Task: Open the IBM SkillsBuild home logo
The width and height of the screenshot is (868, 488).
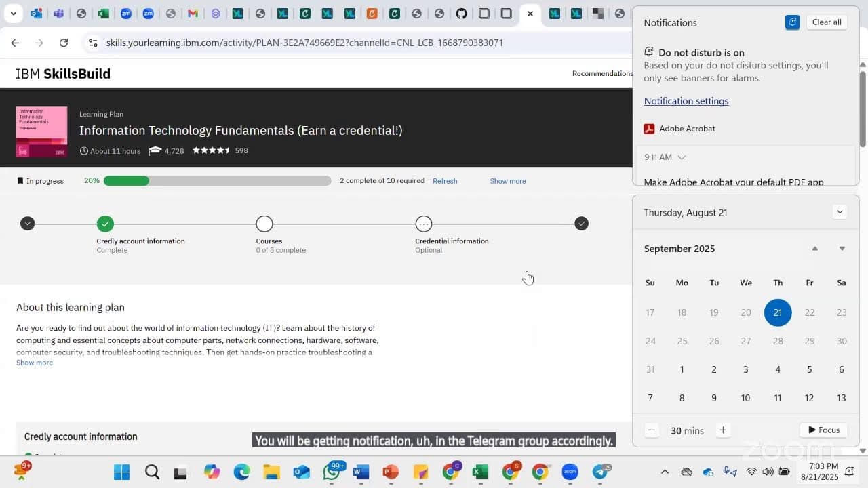Action: tap(63, 74)
